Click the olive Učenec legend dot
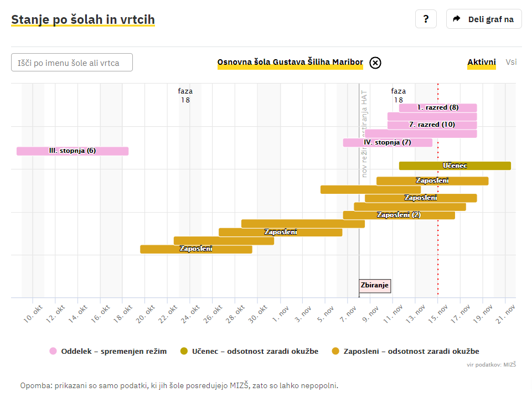 tap(185, 351)
